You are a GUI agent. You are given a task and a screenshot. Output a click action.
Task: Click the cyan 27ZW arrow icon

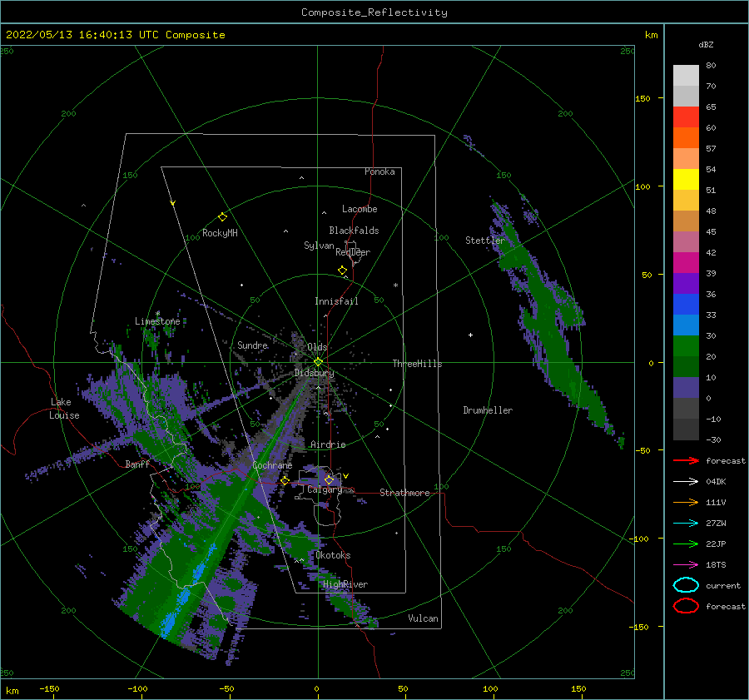[686, 524]
